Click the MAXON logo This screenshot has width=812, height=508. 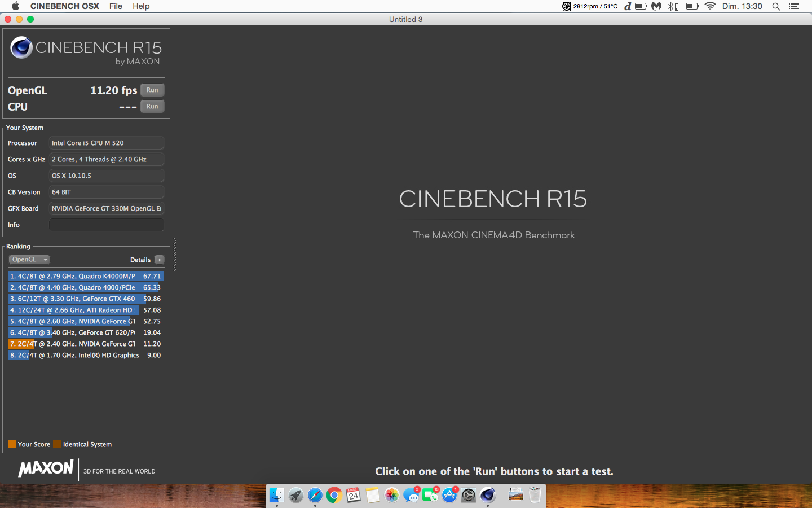click(x=46, y=468)
